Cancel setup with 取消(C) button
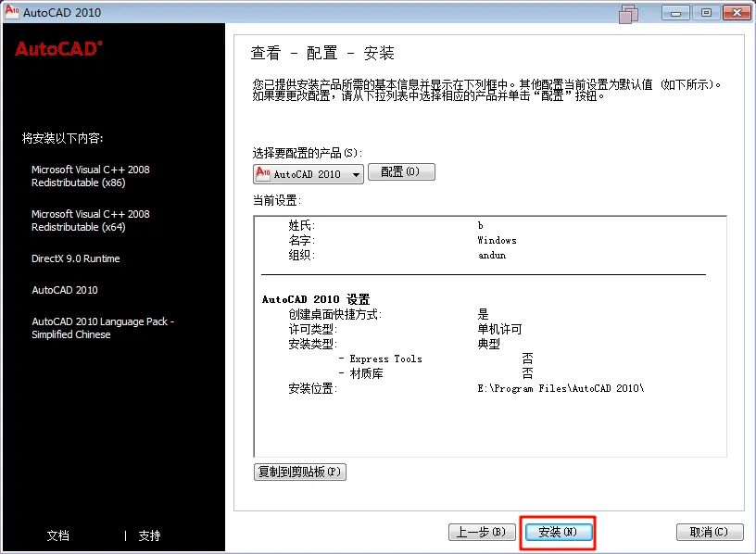 [x=710, y=532]
